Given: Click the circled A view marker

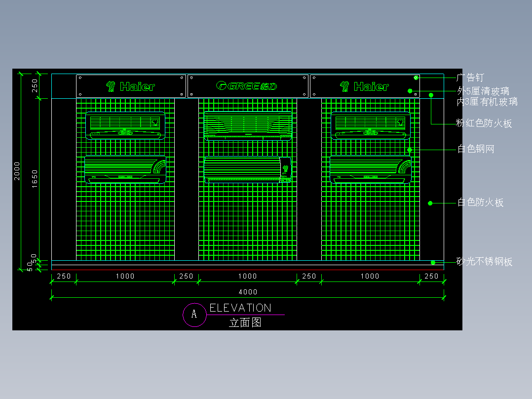Looking at the screenshot, I should coord(194,315).
